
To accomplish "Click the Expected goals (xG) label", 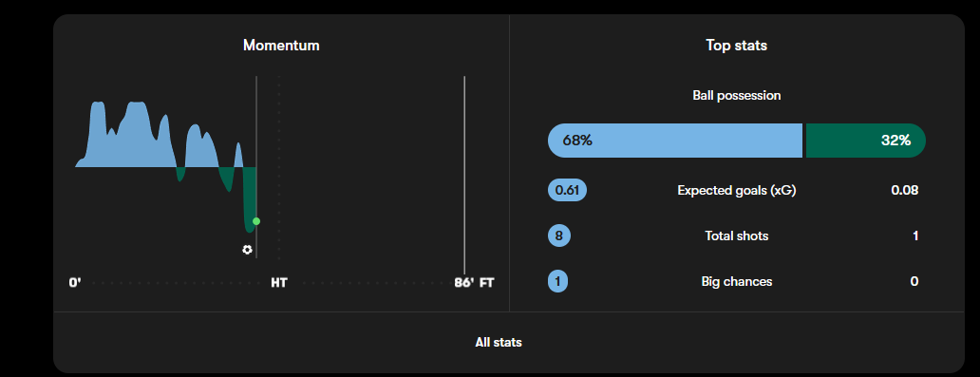I will pyautogui.click(x=736, y=191).
